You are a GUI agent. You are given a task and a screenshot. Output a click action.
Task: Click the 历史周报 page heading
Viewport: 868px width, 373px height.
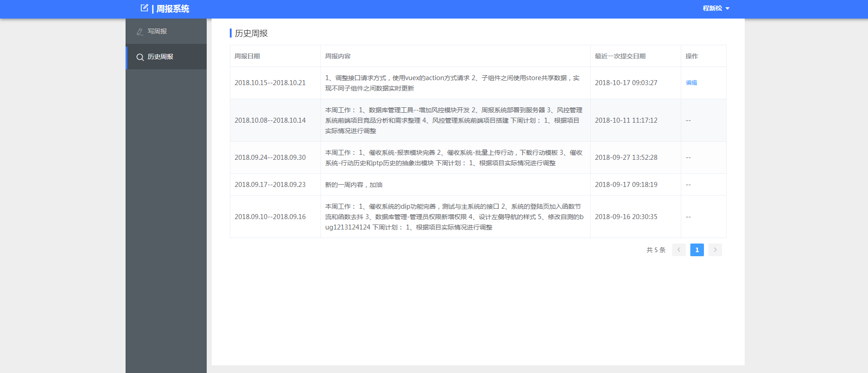[251, 33]
